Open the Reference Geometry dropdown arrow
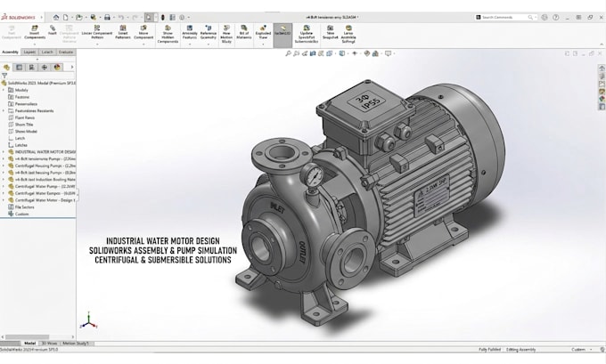 tap(209, 44)
